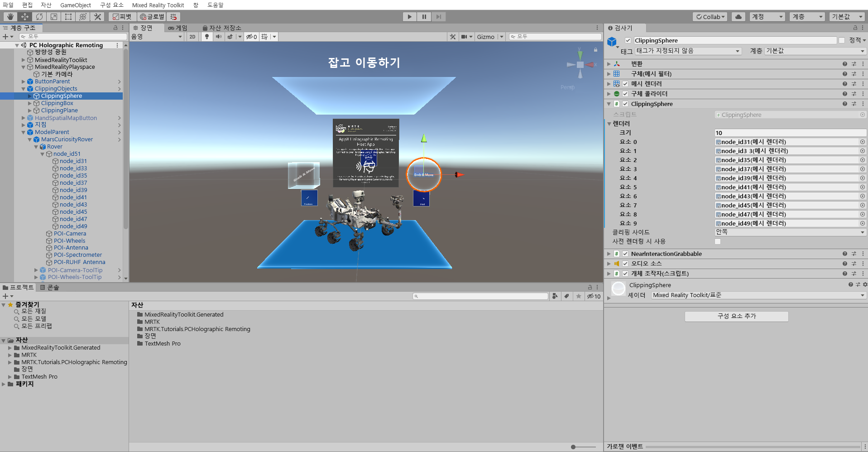Toggle scene grid visibility icon
868x452 pixels.
[x=264, y=37]
